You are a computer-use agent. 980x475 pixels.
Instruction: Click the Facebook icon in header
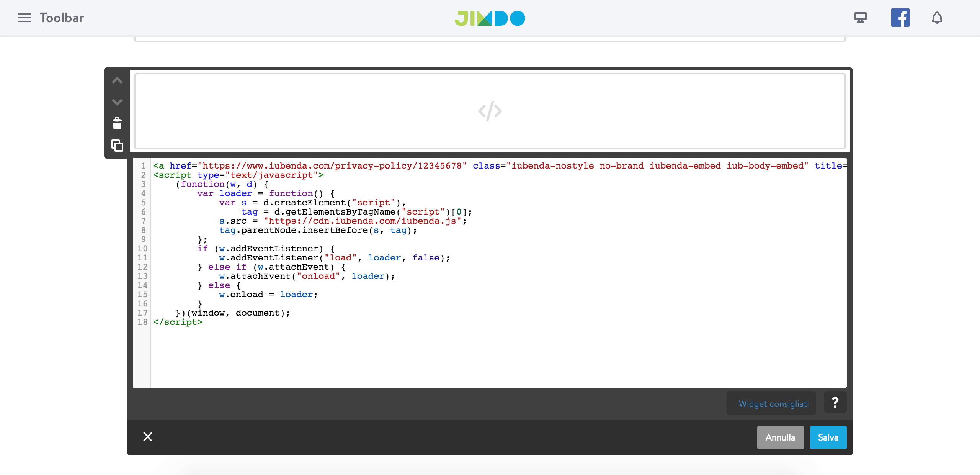(900, 18)
